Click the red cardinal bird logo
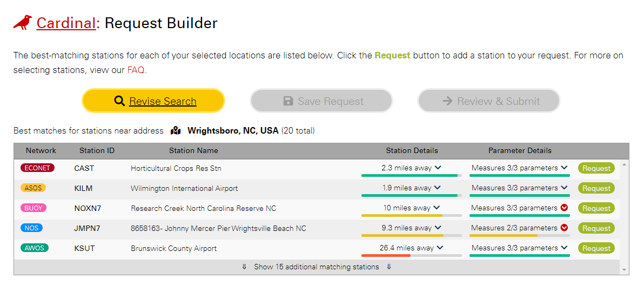644x285 pixels. coord(23,23)
